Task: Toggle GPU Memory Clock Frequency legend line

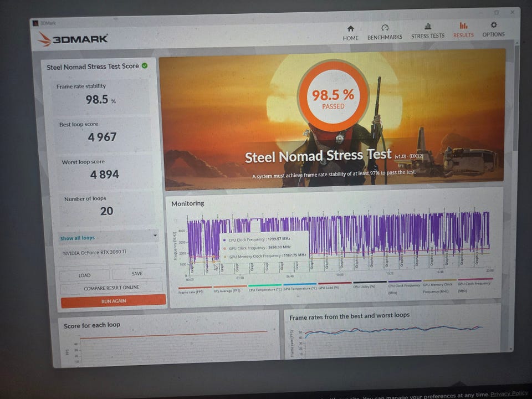Action: click(439, 287)
